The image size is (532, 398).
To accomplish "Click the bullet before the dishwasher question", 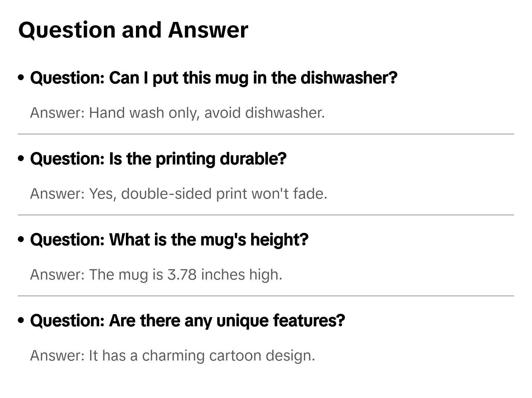I will pos(21,78).
